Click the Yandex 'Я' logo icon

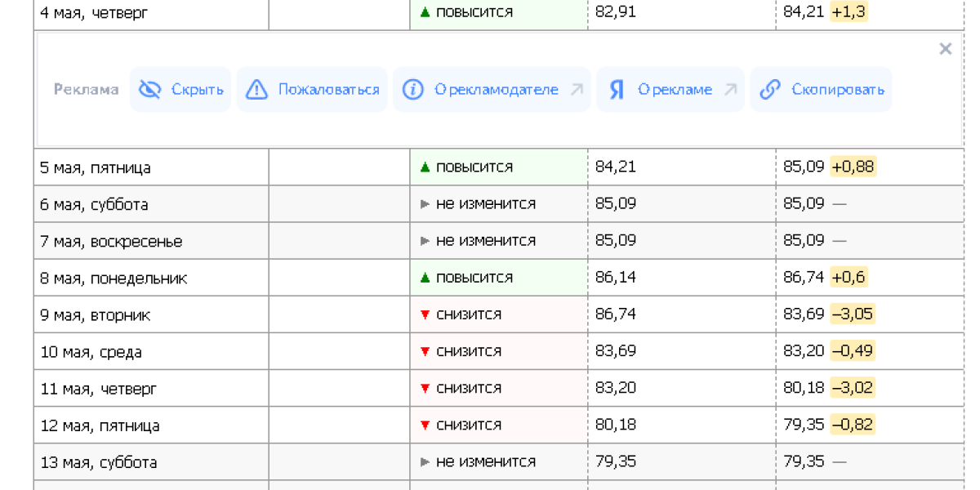pyautogui.click(x=617, y=90)
